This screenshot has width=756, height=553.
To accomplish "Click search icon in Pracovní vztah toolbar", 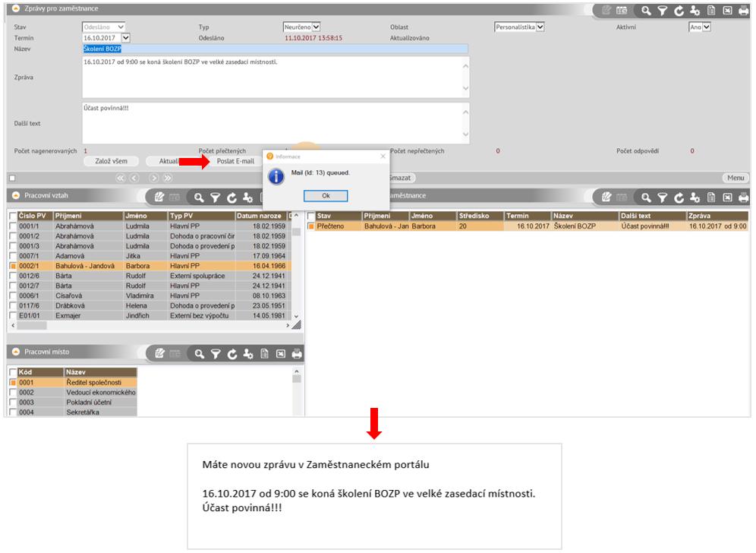I will tap(199, 197).
